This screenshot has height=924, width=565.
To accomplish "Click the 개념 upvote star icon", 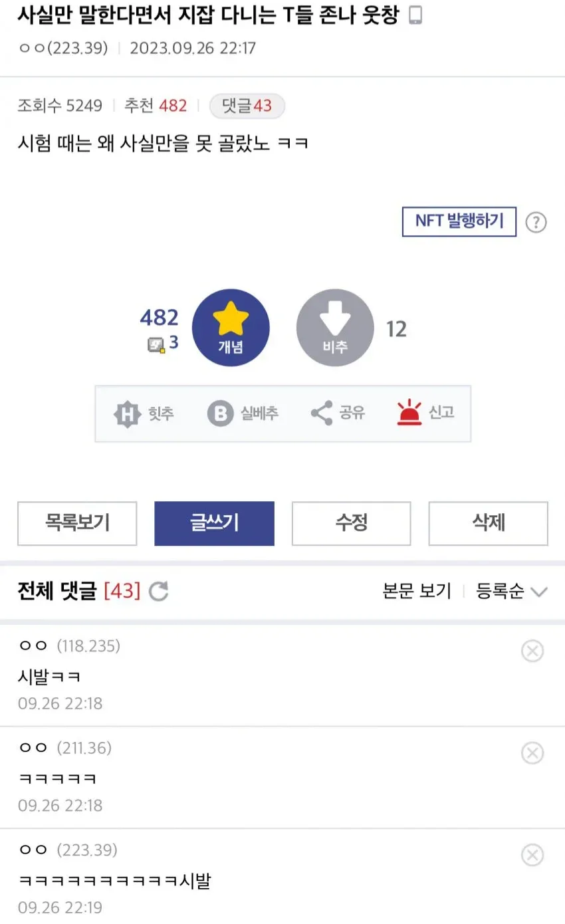I will pos(231,326).
